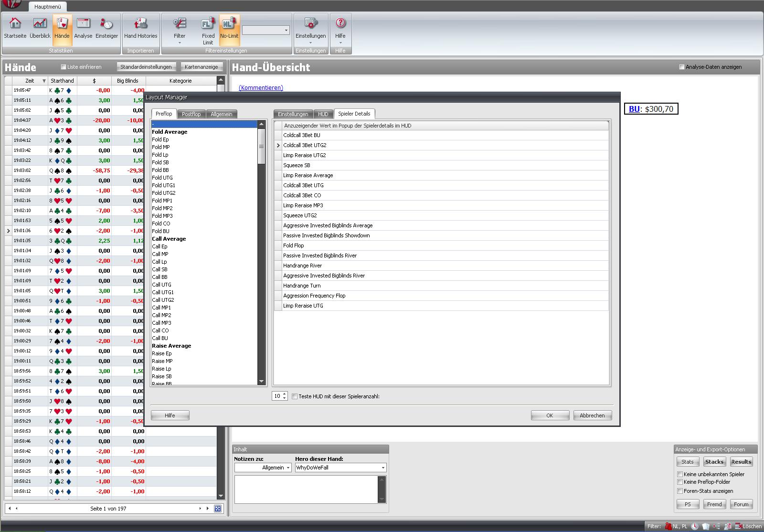Expand the Filter button dropdown arrow
This screenshot has width=764, height=532.
pyautogui.click(x=180, y=43)
